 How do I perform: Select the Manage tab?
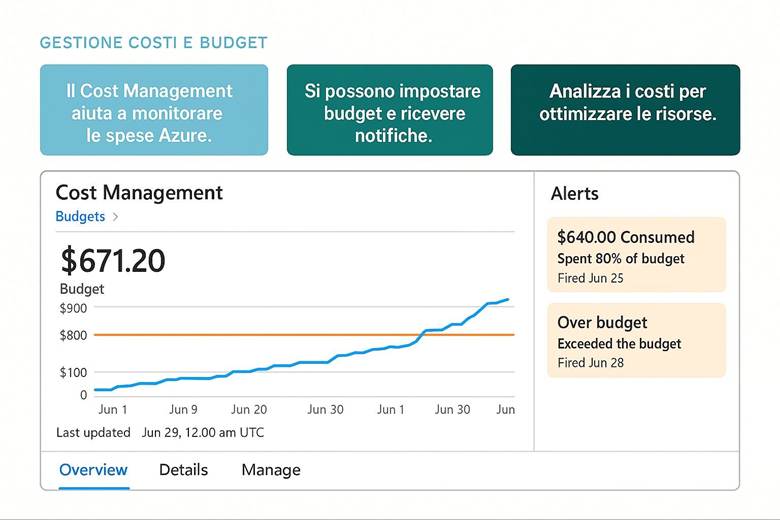[271, 470]
